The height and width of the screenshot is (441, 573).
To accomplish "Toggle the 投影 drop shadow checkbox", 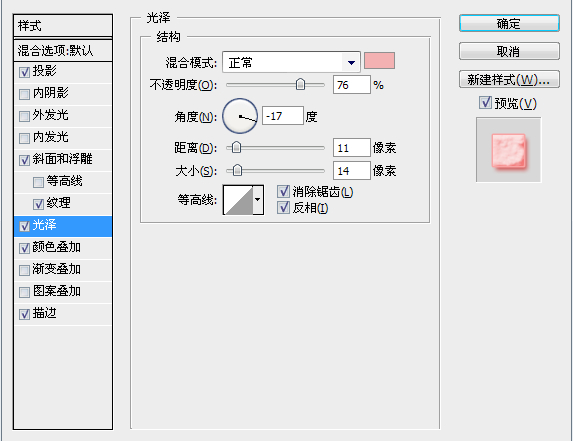I will (x=24, y=72).
